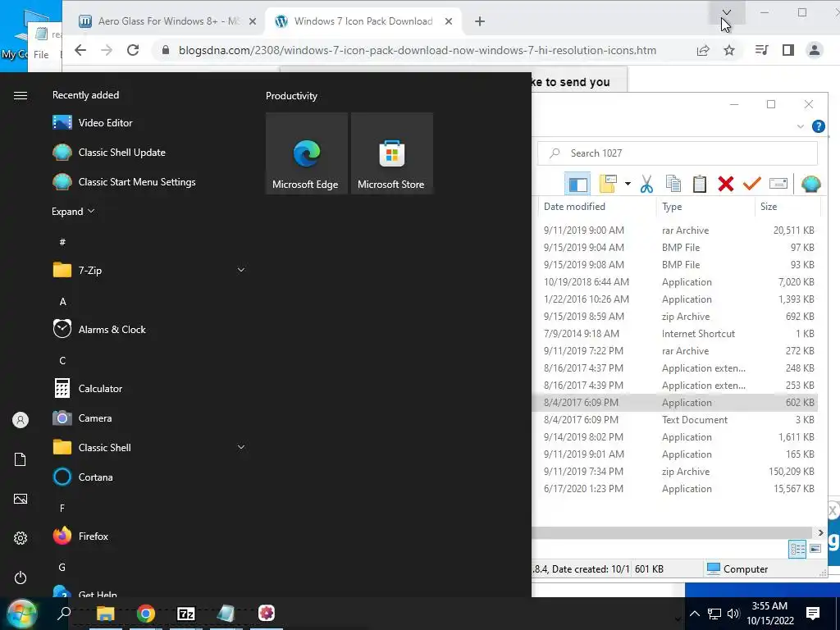Click the Windows 7 Start orb
Screen dimensions: 840x630
tap(21, 614)
